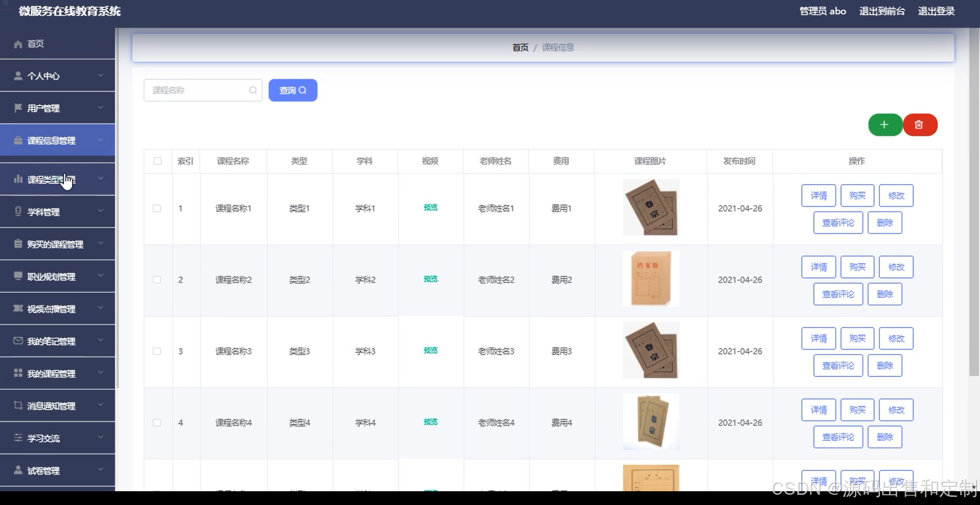Check the checkbox for row 课程名称3
Image resolution: width=980 pixels, height=505 pixels.
coord(157,351)
